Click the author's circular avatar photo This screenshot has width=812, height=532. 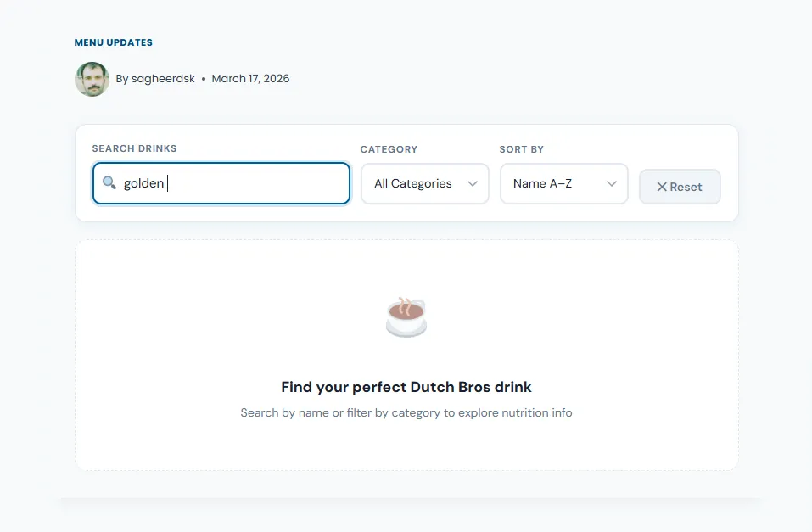tap(92, 78)
